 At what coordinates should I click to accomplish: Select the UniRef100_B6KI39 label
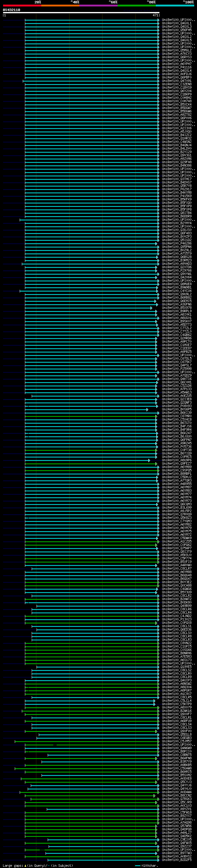[177, 413]
